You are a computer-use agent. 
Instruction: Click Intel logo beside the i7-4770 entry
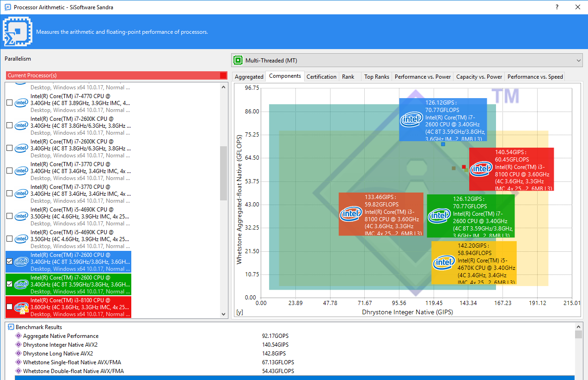[21, 103]
